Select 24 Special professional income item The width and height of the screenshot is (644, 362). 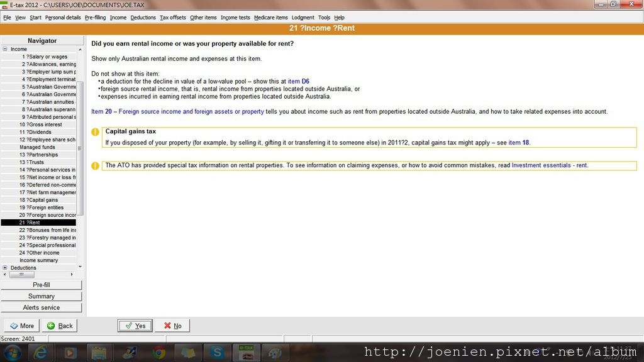click(48, 245)
